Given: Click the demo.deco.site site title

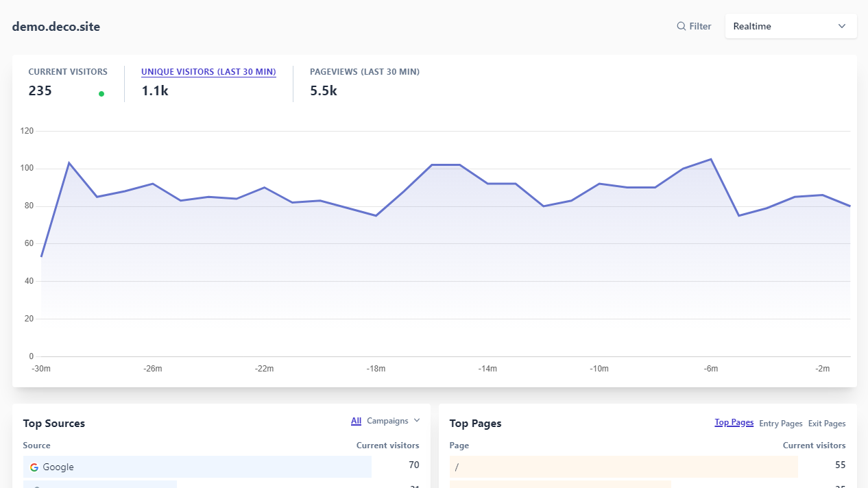Looking at the screenshot, I should [56, 27].
